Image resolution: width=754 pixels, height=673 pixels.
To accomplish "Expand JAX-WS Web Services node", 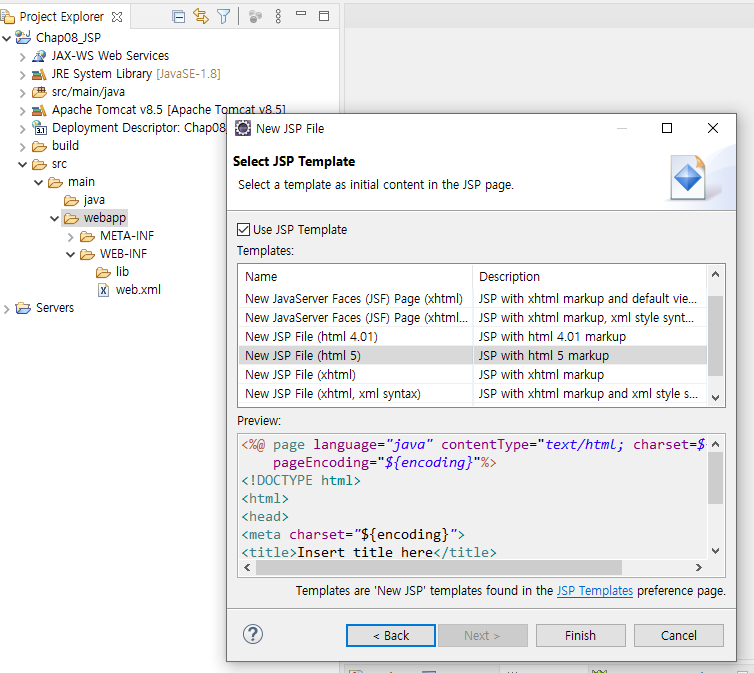I will coord(23,57).
